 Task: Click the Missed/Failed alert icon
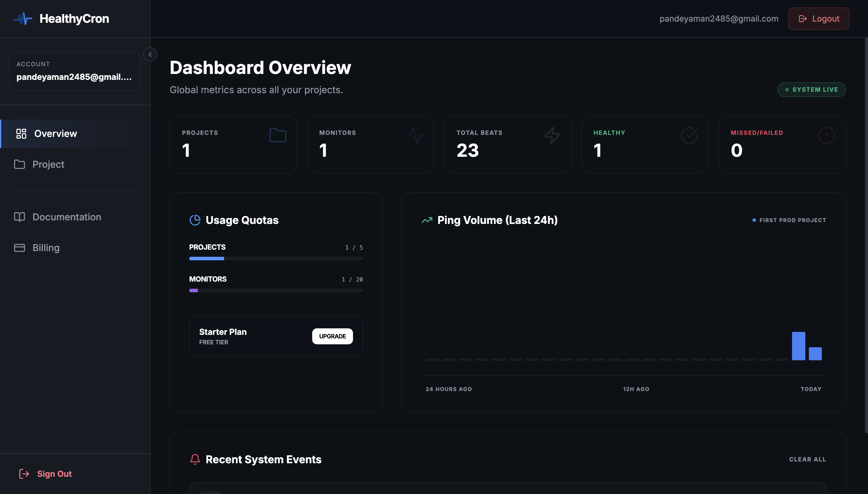click(827, 135)
